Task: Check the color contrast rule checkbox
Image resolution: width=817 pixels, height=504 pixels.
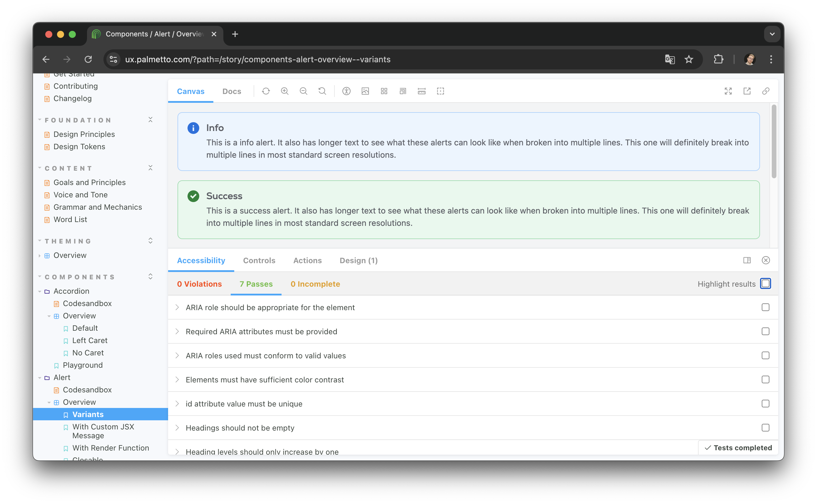Action: pyautogui.click(x=765, y=380)
